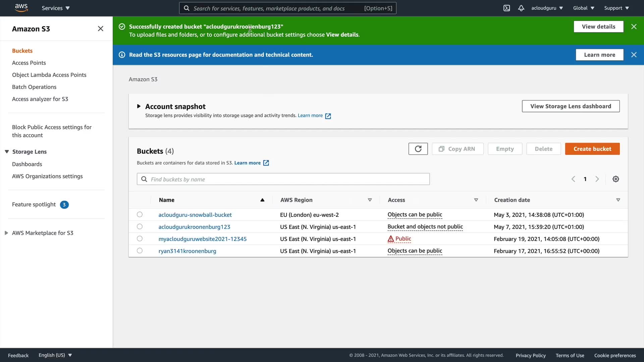Click the Find buckets by name field
The width and height of the screenshot is (644, 362).
pos(283,179)
